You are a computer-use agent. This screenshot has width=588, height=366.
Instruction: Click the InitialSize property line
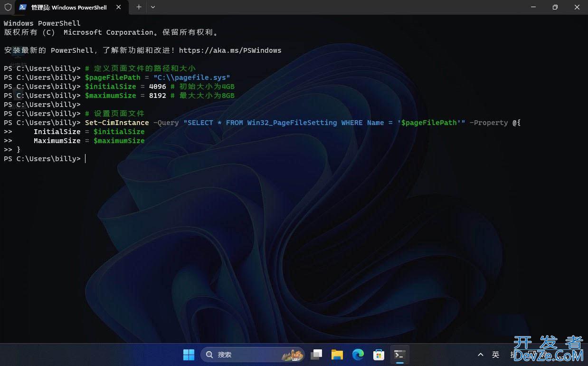click(89, 132)
